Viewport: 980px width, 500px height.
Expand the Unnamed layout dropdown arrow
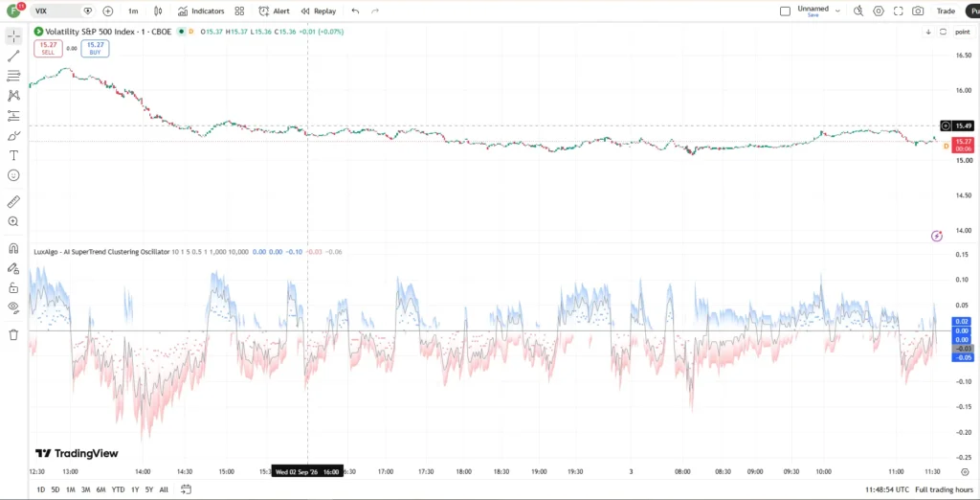837,11
